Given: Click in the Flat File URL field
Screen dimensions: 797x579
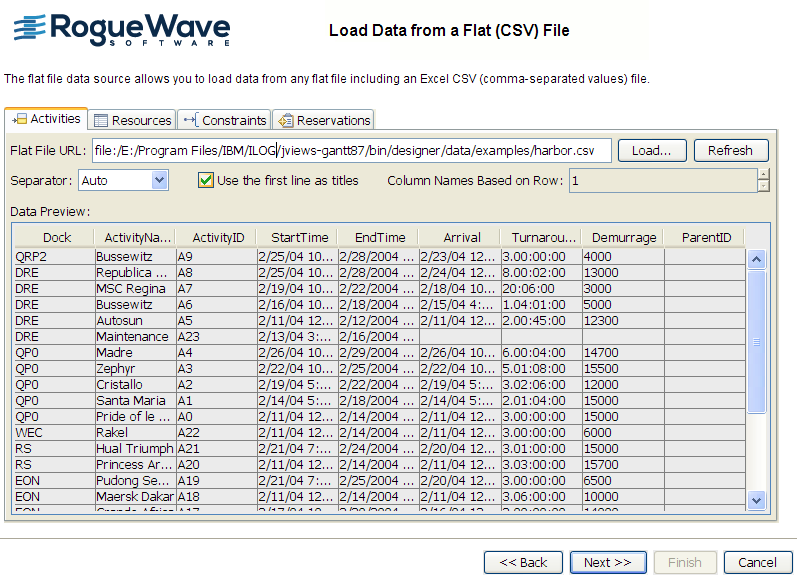Looking at the screenshot, I should (x=350, y=150).
